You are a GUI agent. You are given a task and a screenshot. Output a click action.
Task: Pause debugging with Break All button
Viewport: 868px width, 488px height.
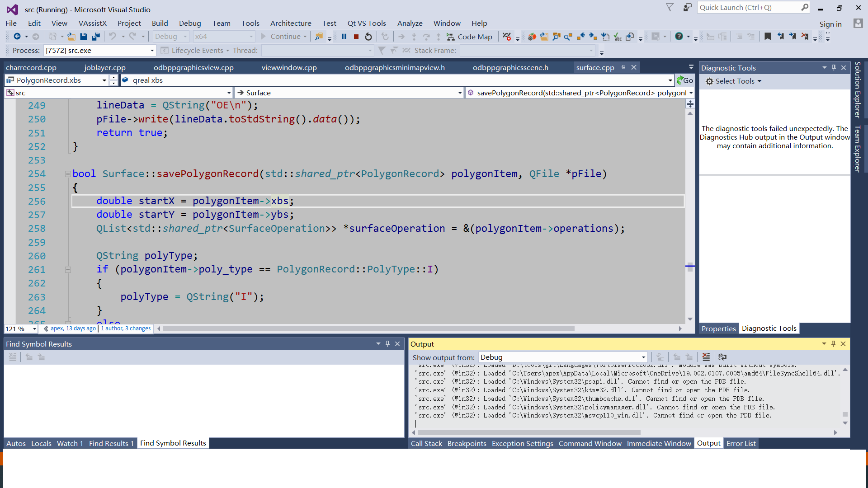coord(344,37)
